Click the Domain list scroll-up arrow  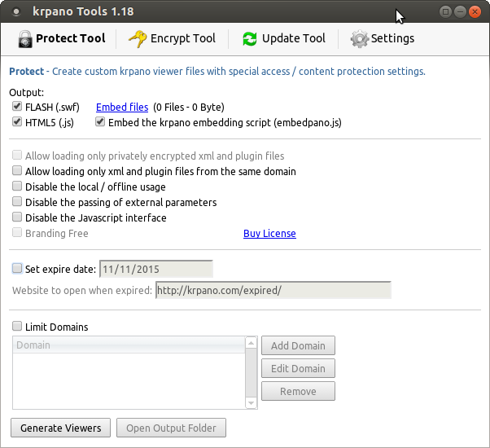pyautogui.click(x=252, y=345)
